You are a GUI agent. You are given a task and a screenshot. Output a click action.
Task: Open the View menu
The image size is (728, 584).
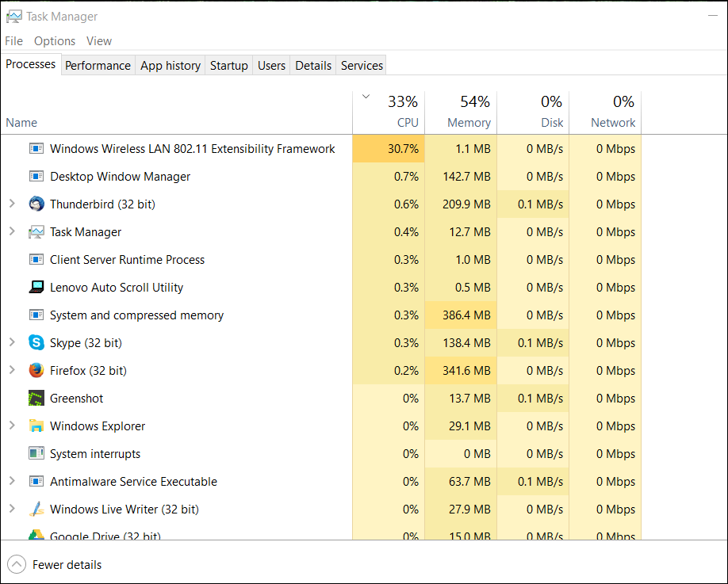click(x=99, y=41)
